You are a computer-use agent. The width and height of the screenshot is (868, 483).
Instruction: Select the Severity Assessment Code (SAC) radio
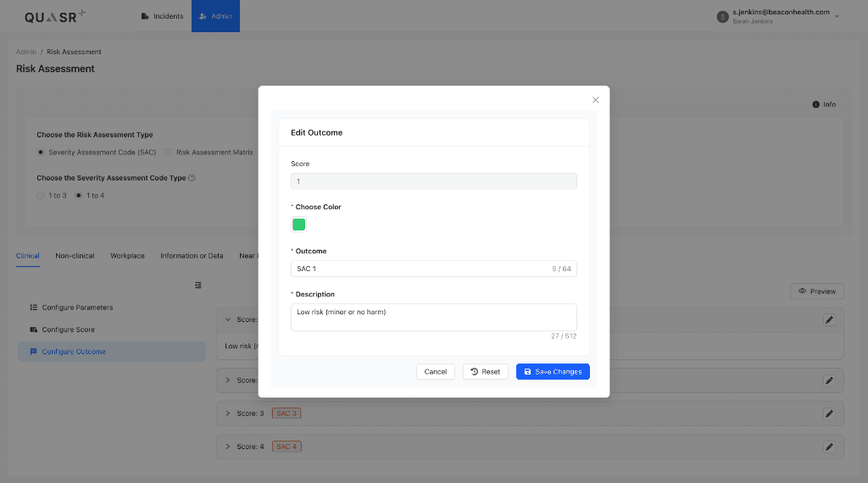coord(41,153)
